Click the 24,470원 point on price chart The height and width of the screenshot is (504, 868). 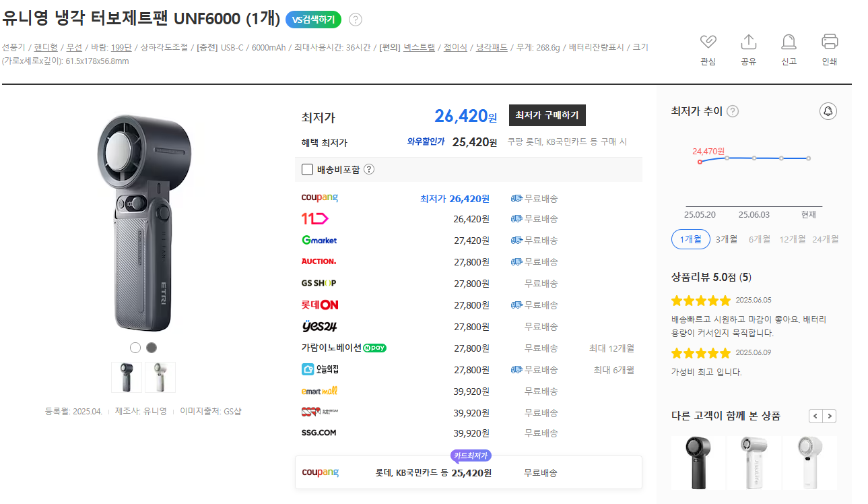tap(700, 162)
